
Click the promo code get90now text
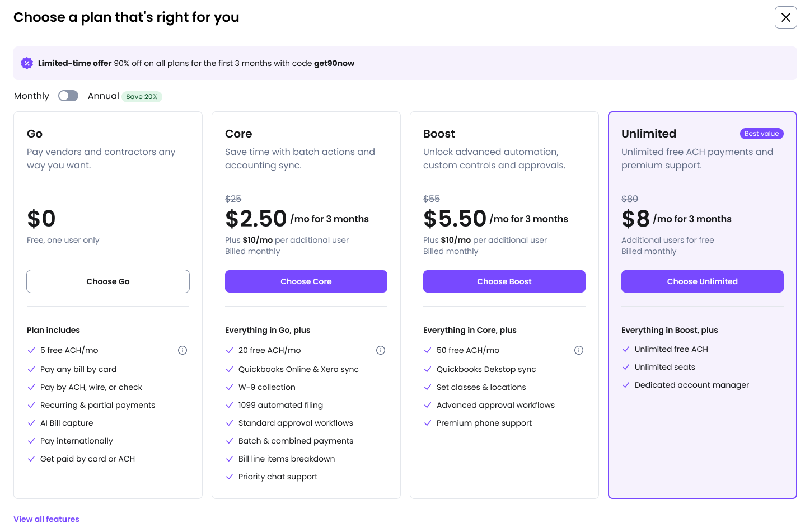[334, 63]
